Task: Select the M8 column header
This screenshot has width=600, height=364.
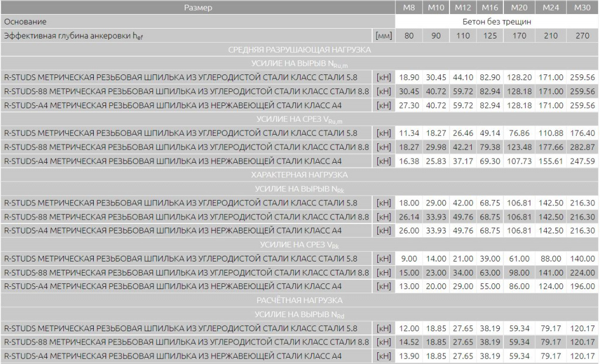Action: pos(408,8)
